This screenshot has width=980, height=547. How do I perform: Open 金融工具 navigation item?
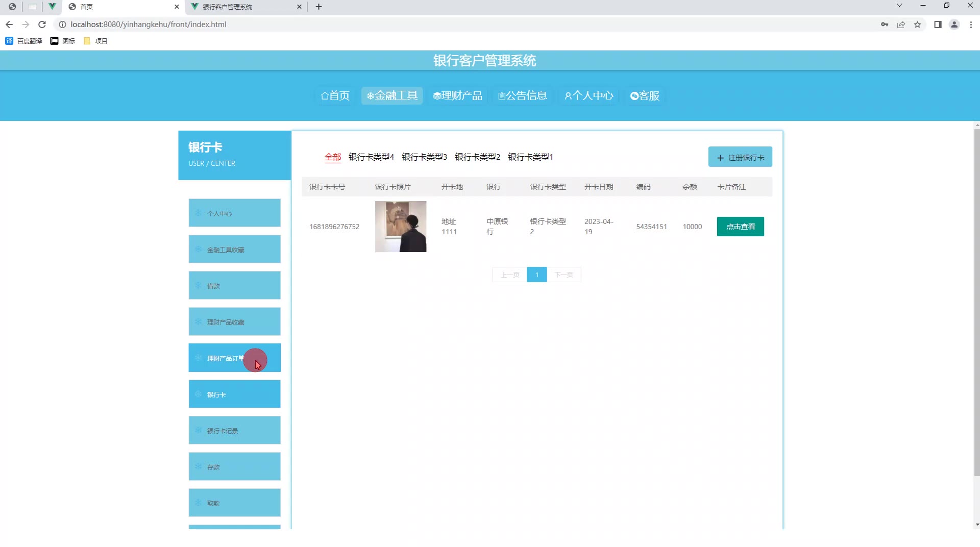pyautogui.click(x=392, y=96)
